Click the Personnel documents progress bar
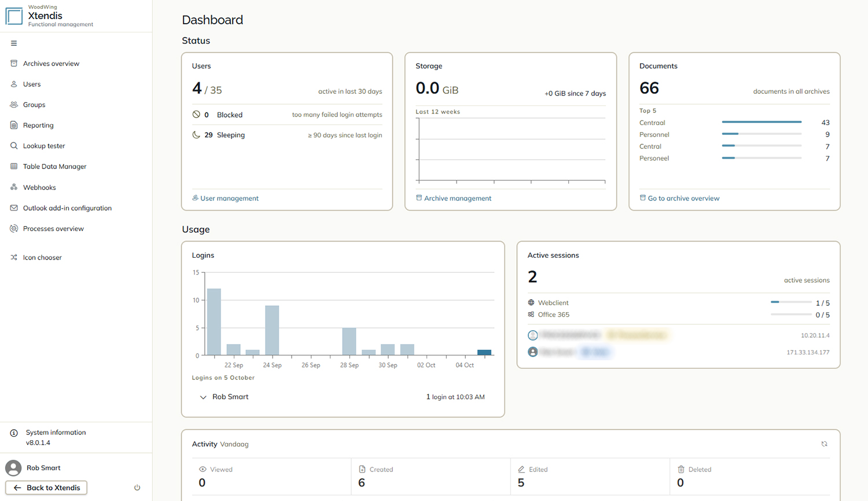 coord(762,134)
